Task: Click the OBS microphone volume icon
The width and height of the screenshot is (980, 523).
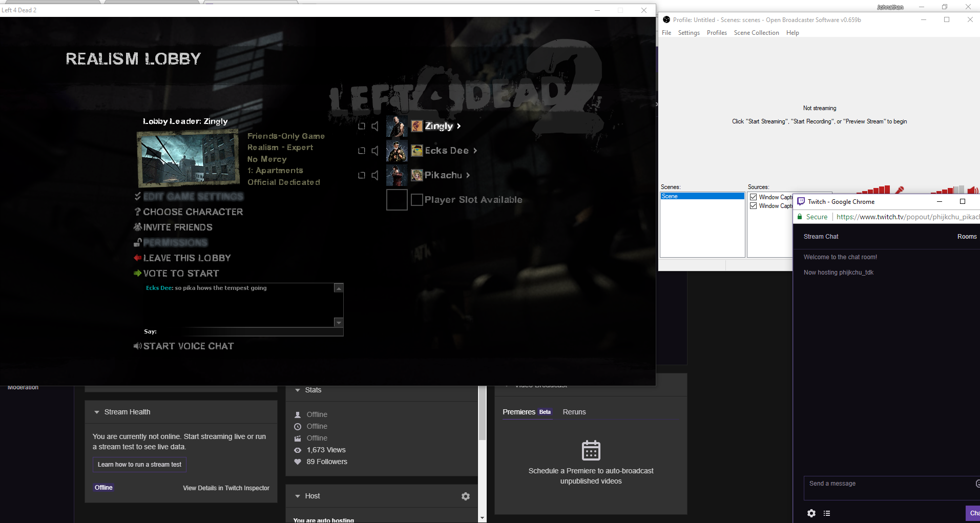Action: click(x=900, y=190)
